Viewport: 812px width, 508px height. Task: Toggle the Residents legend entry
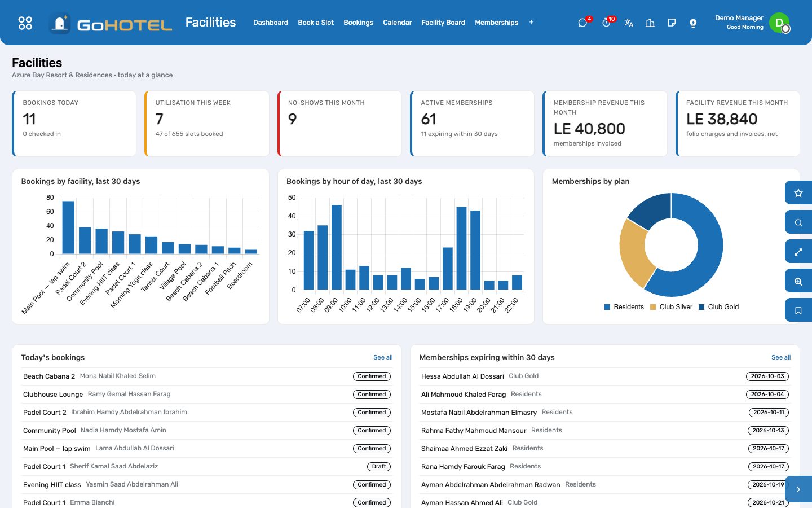point(624,307)
